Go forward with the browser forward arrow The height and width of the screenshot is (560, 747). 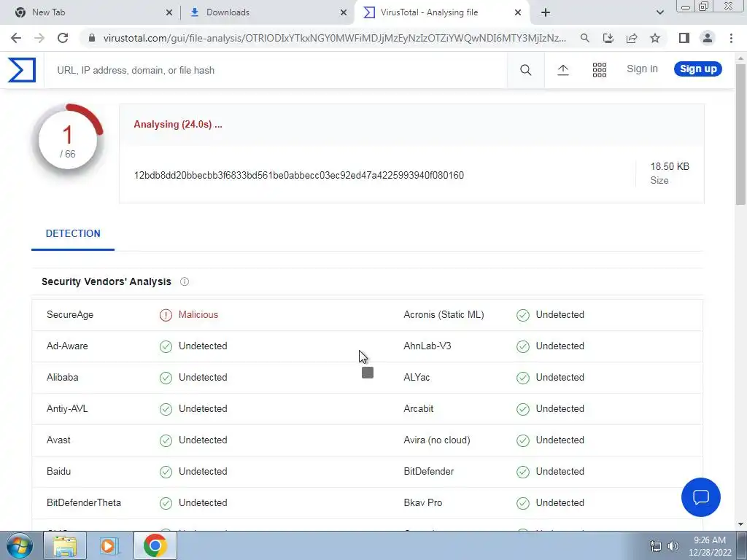(x=39, y=38)
